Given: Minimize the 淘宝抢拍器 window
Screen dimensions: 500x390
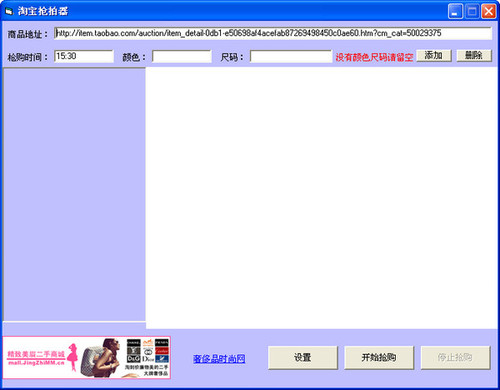Looking at the screenshot, I should click(455, 12).
